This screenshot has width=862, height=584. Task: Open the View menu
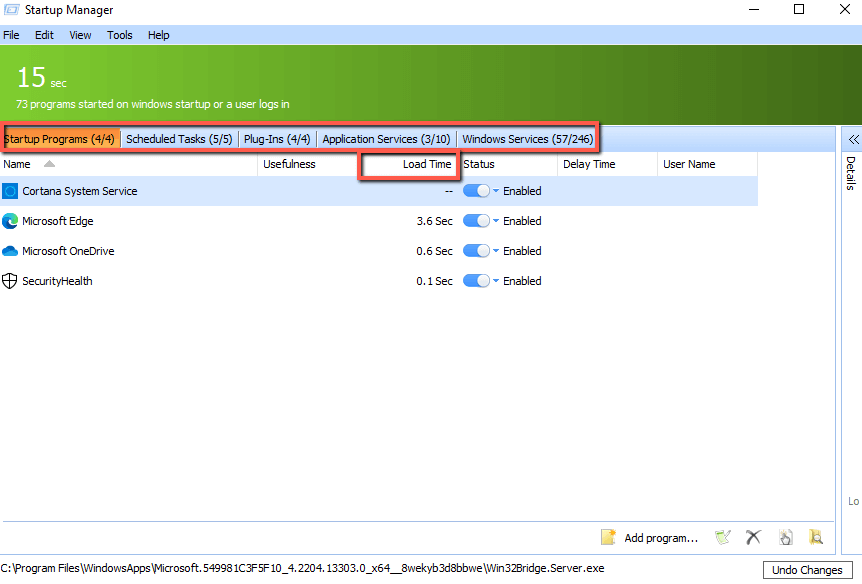point(80,35)
